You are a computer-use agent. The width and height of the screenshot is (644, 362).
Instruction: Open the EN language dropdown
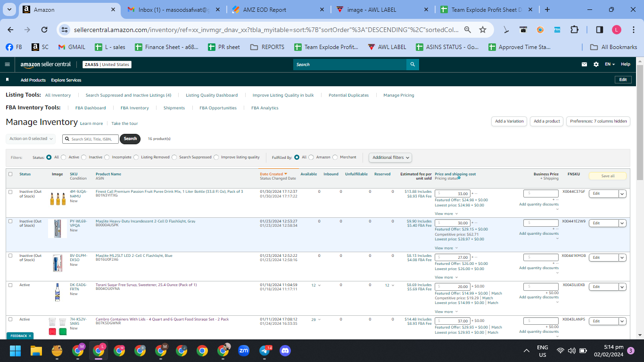(x=610, y=64)
